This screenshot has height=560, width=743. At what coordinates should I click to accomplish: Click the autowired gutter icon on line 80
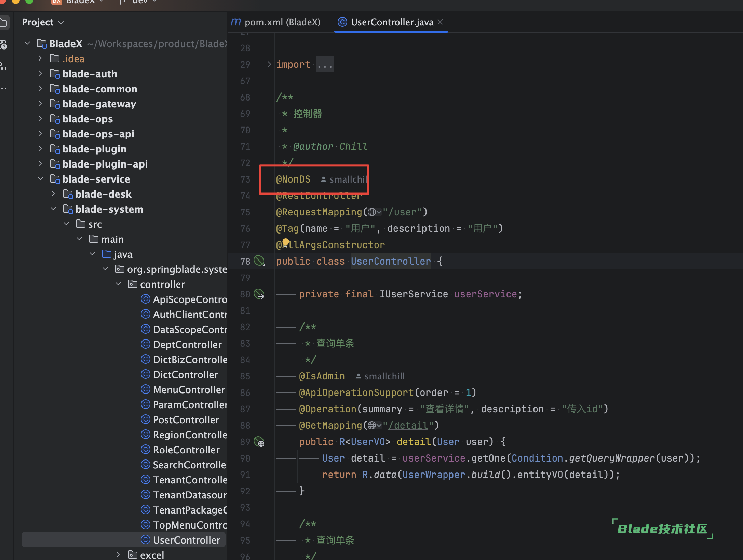pyautogui.click(x=259, y=294)
